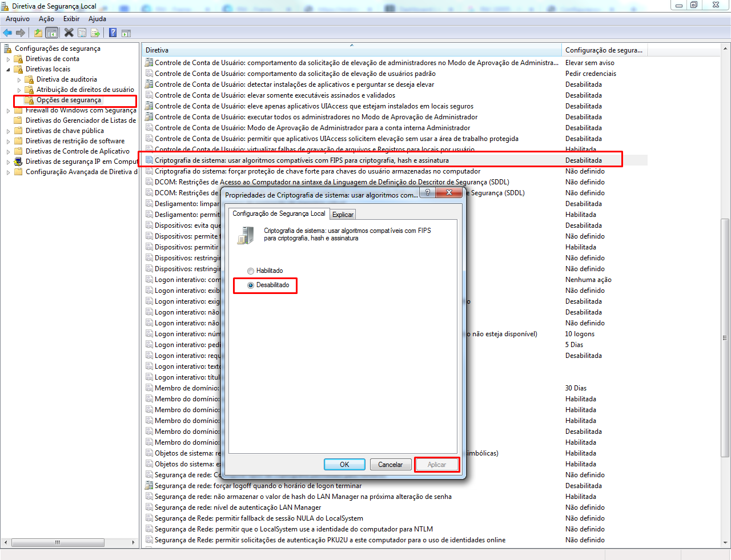This screenshot has width=731, height=560.
Task: Select Diretivas do Gerenciador de Listas tree item
Action: click(x=81, y=120)
